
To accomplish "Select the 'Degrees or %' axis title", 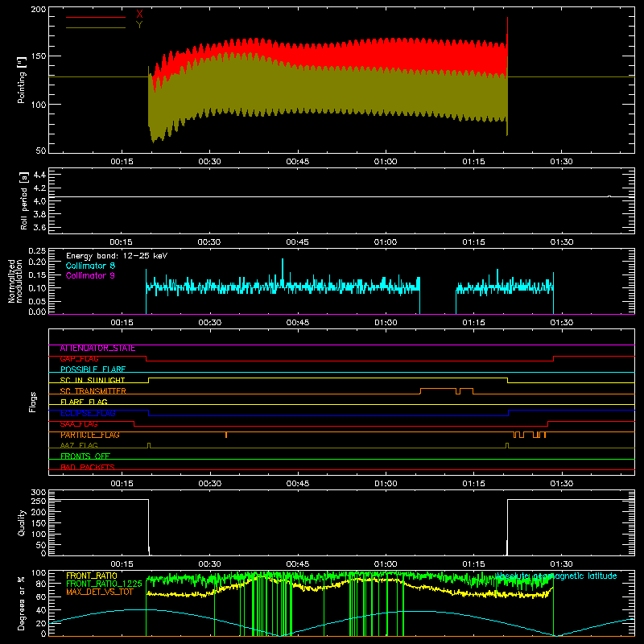I will (22, 603).
